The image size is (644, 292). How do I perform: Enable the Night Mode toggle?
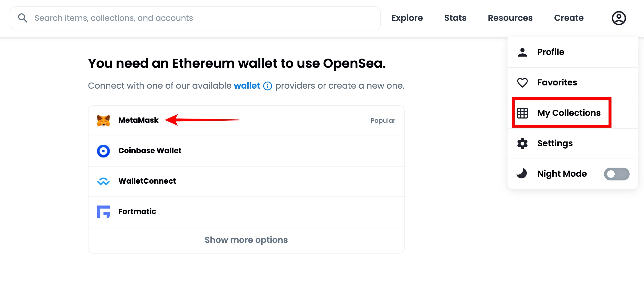[617, 174]
